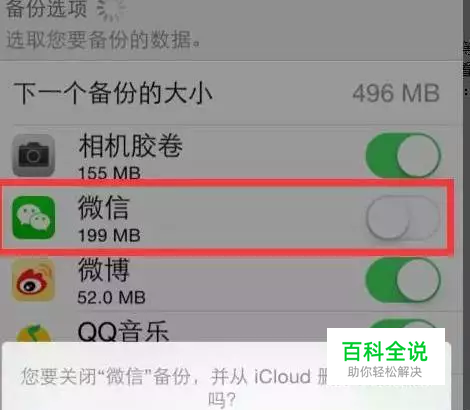Select the 微信 row label
The width and height of the screenshot is (470, 410).
pos(103,207)
